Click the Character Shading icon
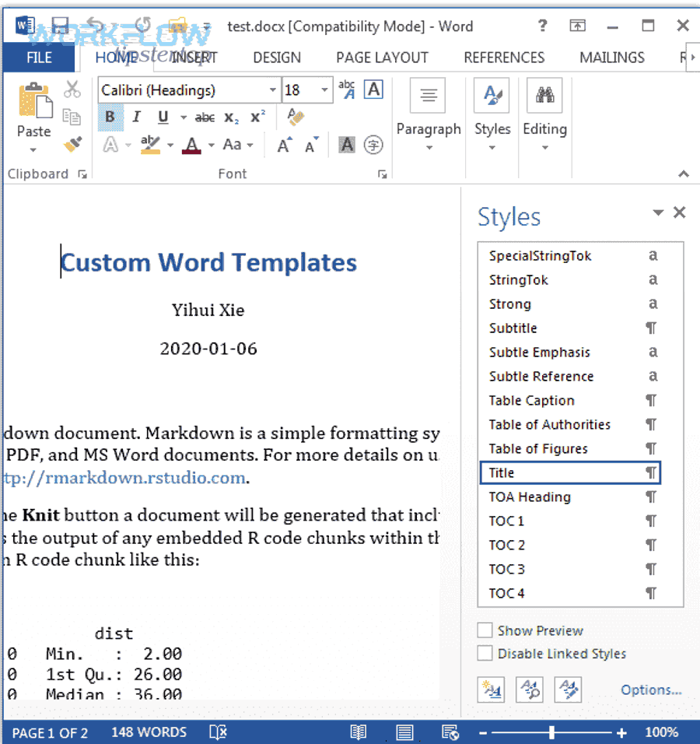 pyautogui.click(x=347, y=144)
